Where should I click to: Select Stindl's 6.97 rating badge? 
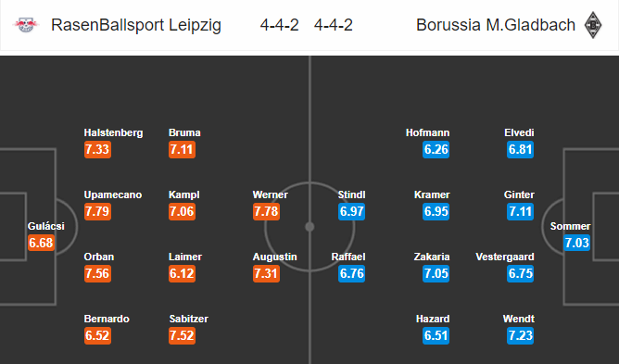pyautogui.click(x=351, y=211)
